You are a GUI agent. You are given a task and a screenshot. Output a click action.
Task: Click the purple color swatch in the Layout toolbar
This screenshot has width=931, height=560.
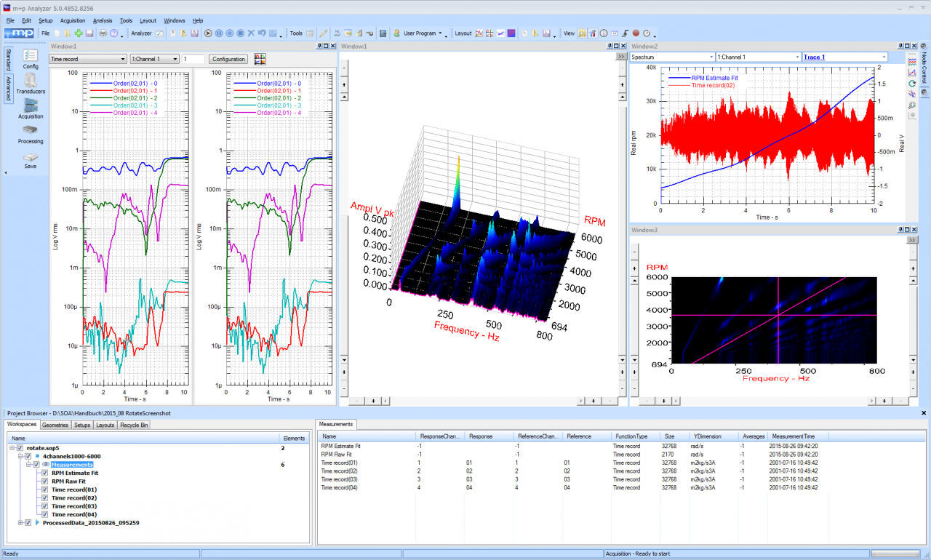[511, 33]
